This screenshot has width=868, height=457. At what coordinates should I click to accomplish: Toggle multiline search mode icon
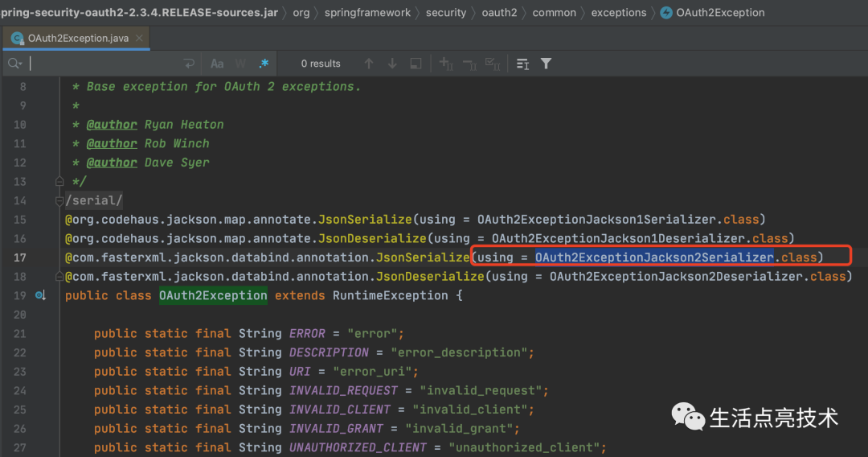[522, 64]
